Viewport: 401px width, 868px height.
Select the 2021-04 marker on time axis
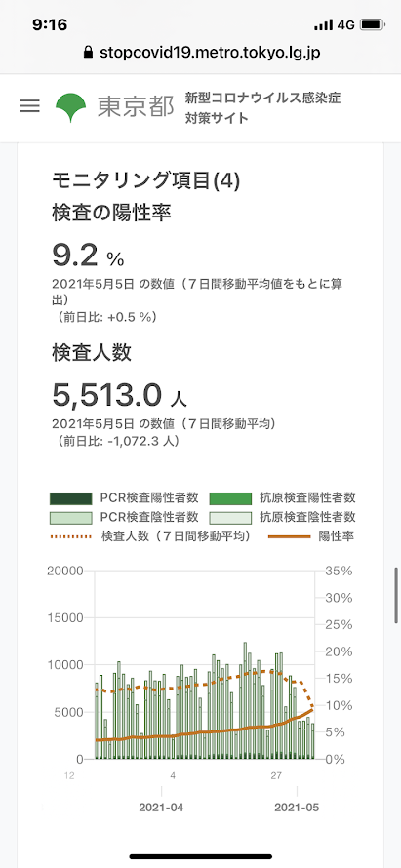[161, 809]
